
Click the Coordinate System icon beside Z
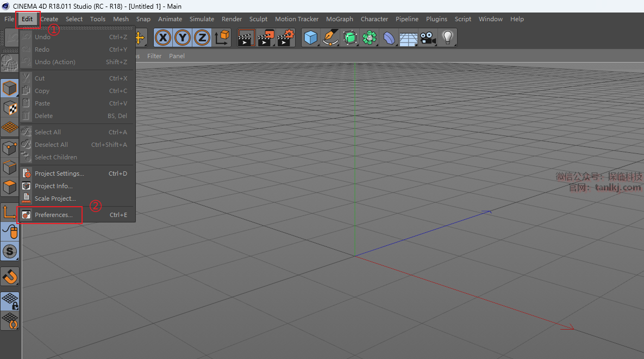coord(222,38)
